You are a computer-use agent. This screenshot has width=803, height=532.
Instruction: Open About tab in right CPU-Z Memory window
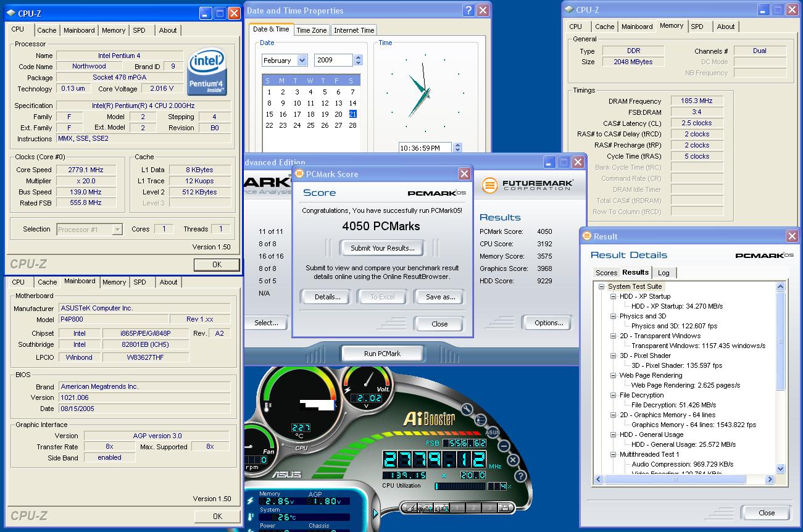click(x=726, y=27)
